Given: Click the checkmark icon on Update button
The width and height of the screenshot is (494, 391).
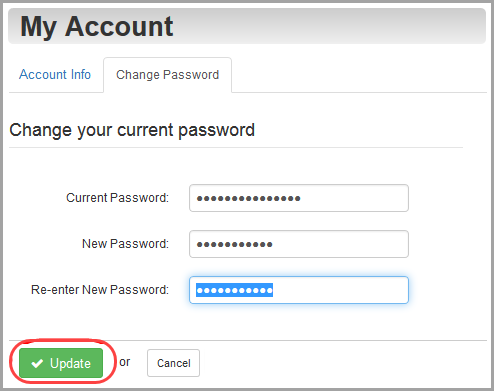Looking at the screenshot, I should pyautogui.click(x=37, y=363).
